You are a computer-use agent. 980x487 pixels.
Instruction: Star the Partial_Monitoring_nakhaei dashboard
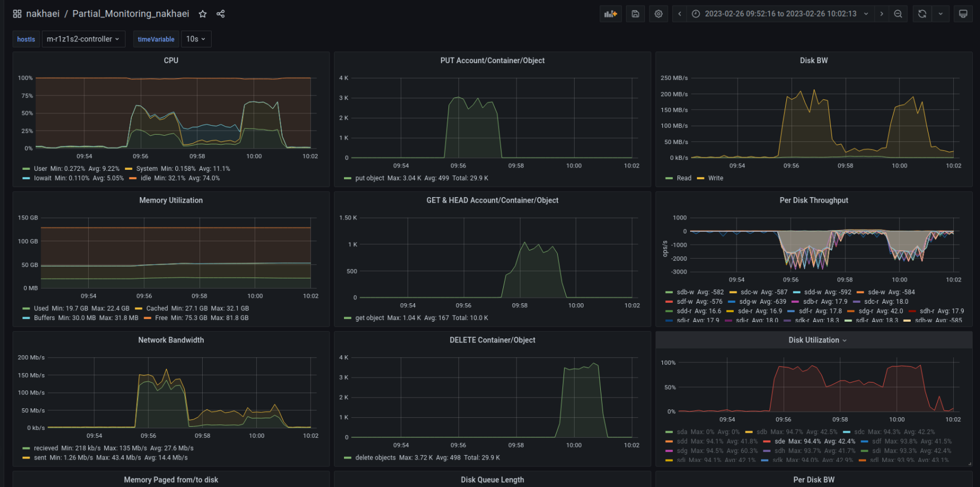203,14
